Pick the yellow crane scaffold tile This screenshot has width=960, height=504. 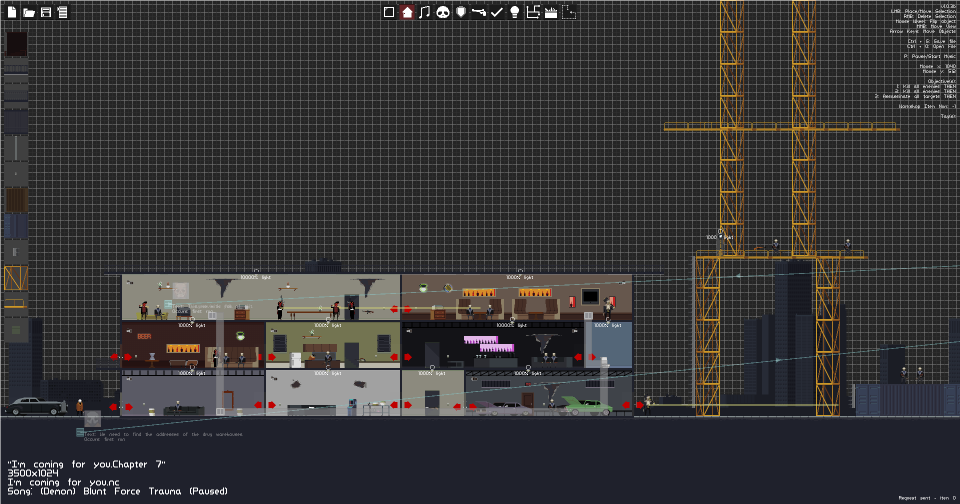tap(17, 278)
